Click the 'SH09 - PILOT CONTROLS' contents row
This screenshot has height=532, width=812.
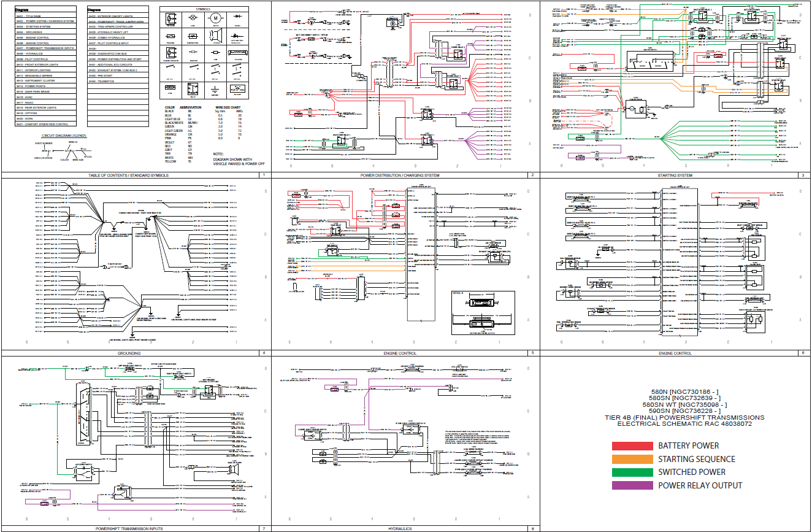click(x=45, y=59)
